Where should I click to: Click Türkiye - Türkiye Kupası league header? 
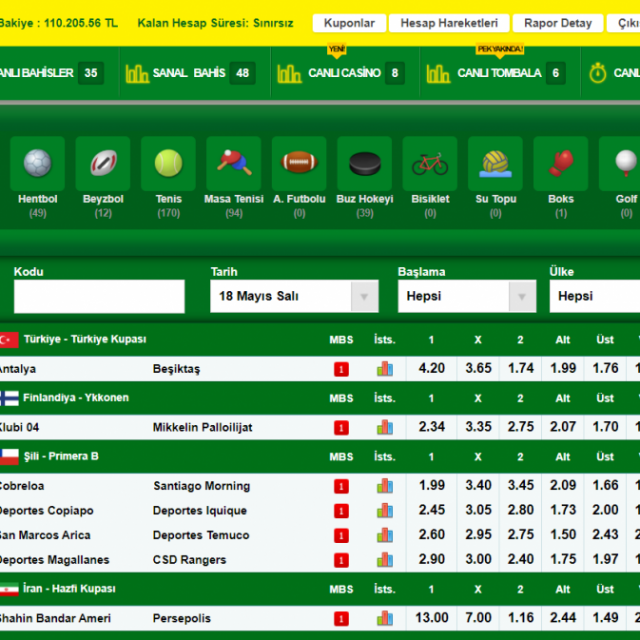85,339
